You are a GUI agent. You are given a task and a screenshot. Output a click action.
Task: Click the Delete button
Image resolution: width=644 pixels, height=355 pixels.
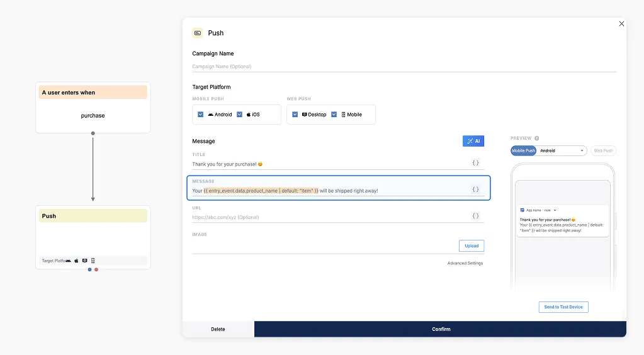218,329
